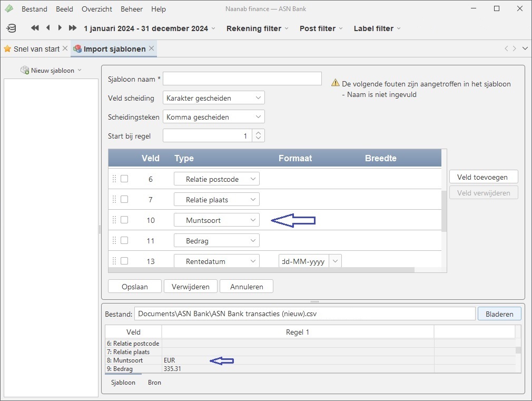Open the Veld scheiding dropdown
This screenshot has height=401, width=532.
pos(213,98)
